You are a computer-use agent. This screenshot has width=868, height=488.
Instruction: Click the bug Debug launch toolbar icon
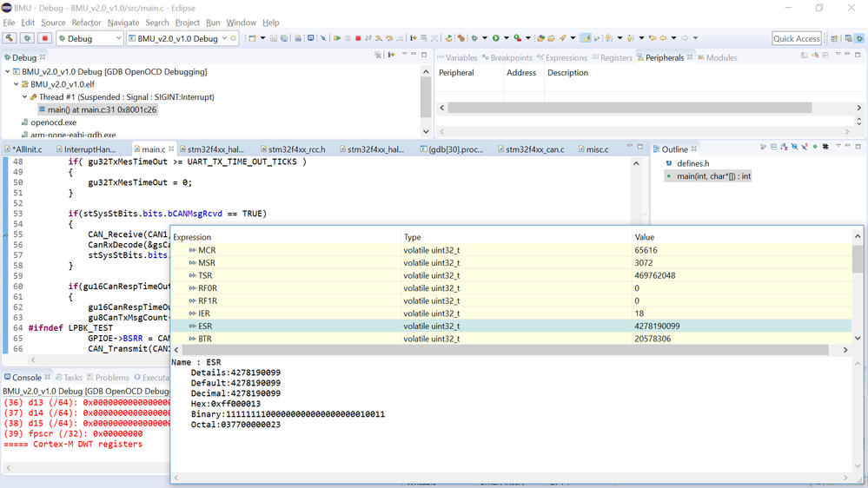(x=474, y=38)
